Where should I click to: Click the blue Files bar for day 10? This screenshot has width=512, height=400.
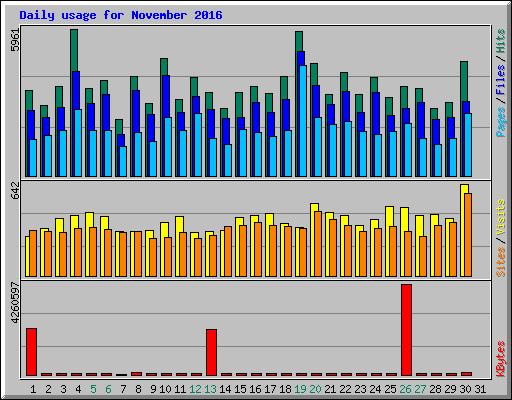coord(166,97)
